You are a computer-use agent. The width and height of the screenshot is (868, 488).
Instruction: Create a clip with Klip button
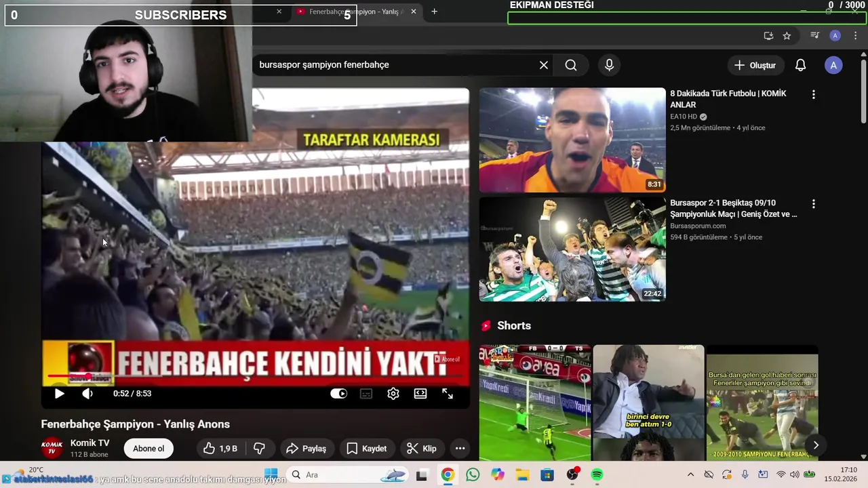pos(422,449)
